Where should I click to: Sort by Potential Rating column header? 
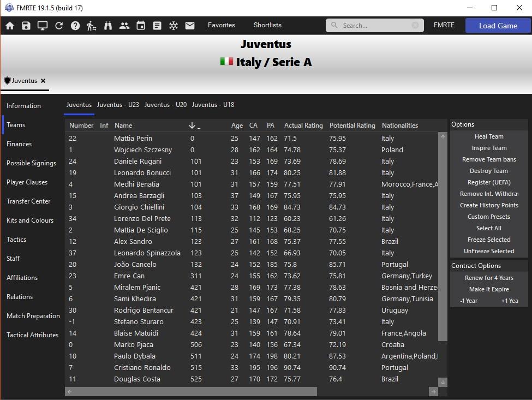pos(352,126)
